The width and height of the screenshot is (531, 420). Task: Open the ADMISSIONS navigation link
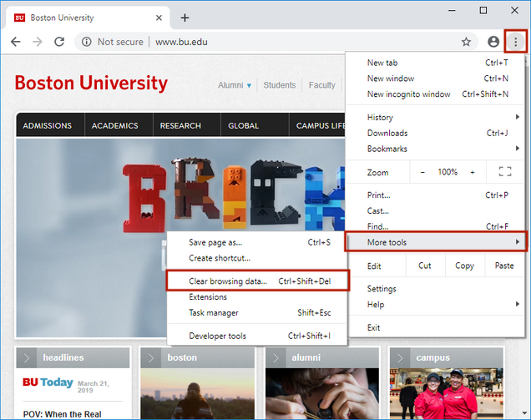tap(48, 126)
